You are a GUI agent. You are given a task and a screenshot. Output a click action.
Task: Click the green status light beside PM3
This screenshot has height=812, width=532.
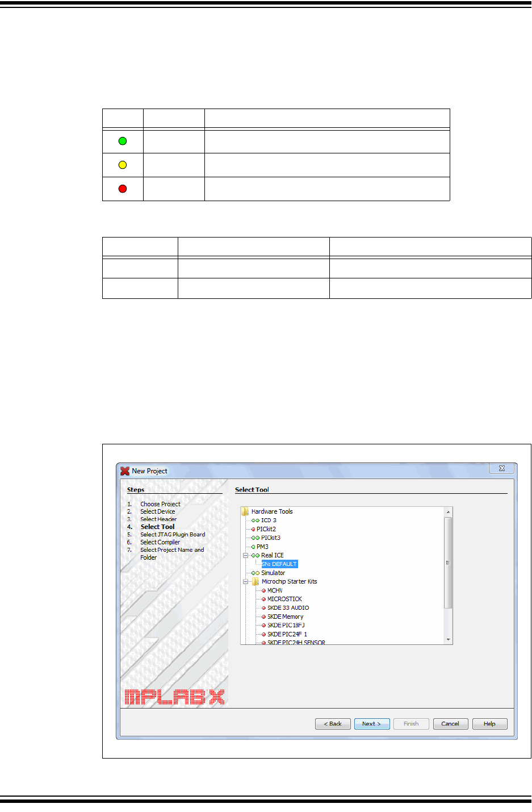point(253,547)
